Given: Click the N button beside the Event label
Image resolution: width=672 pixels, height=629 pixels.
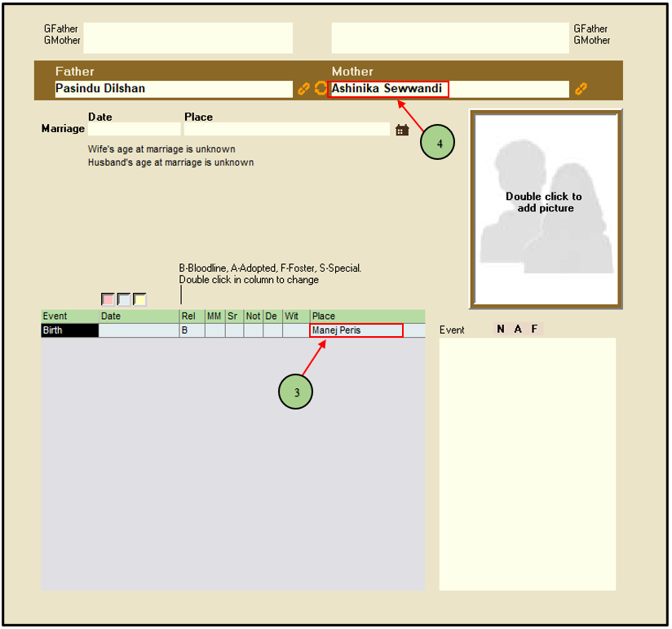Looking at the screenshot, I should [501, 330].
